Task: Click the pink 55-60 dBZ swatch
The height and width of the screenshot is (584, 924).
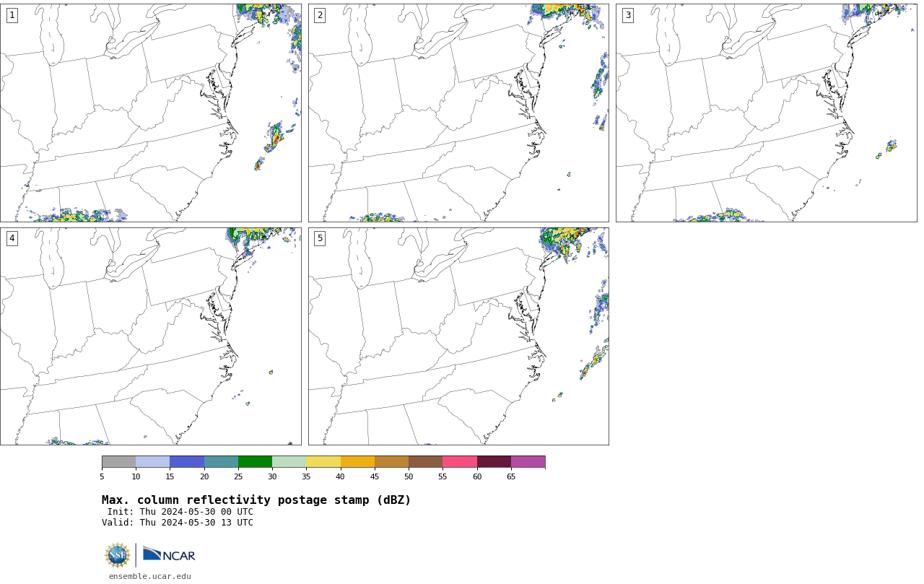Action: tap(460, 462)
